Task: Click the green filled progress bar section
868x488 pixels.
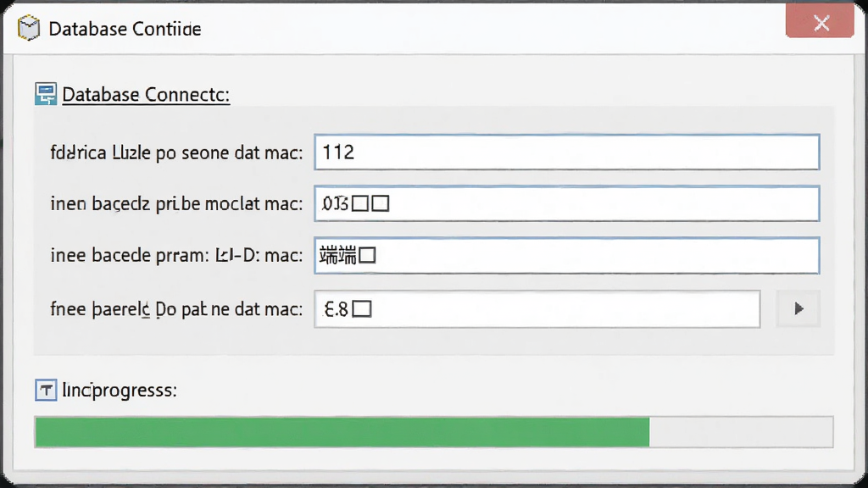Action: [342, 432]
